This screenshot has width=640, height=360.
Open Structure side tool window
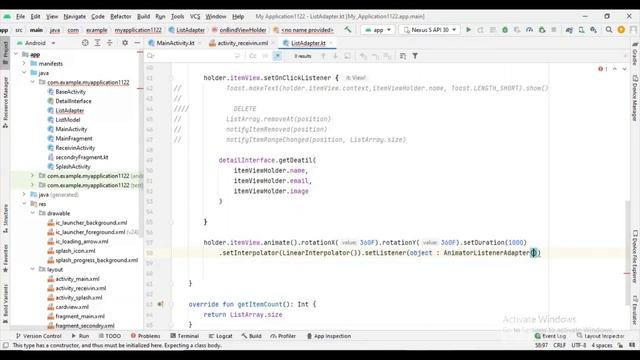5,218
